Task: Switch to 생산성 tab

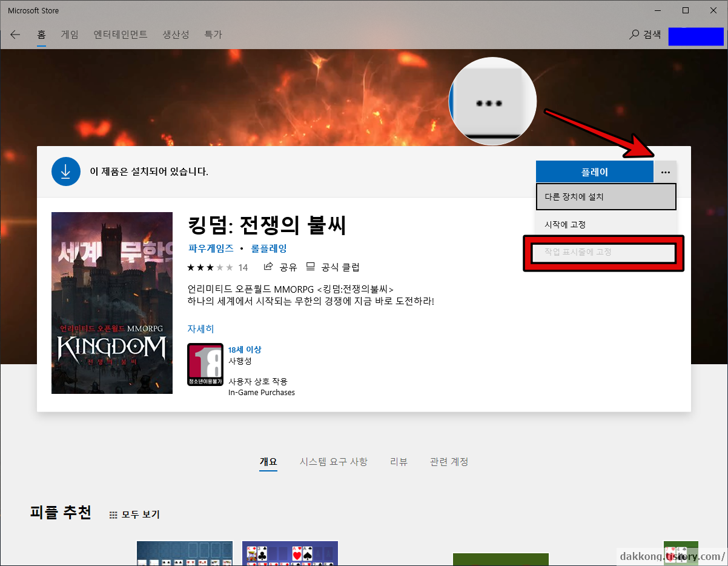Action: click(176, 35)
